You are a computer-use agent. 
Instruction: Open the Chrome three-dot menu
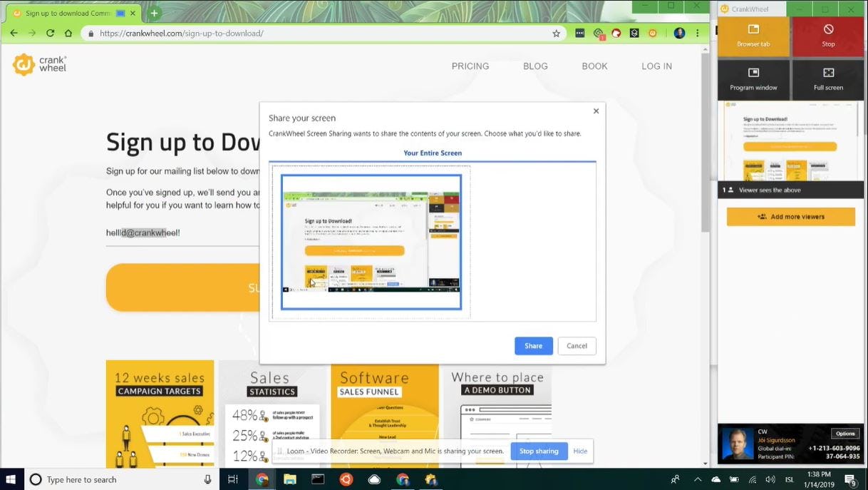click(x=698, y=33)
